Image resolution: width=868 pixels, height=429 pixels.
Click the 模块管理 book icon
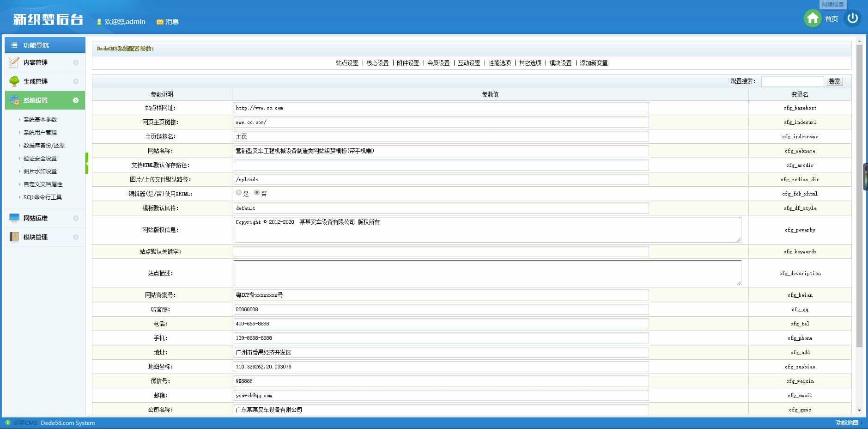pyautogui.click(x=14, y=237)
